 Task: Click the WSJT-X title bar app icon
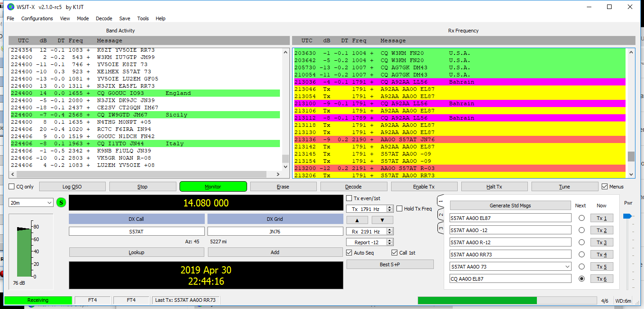pos(10,7)
